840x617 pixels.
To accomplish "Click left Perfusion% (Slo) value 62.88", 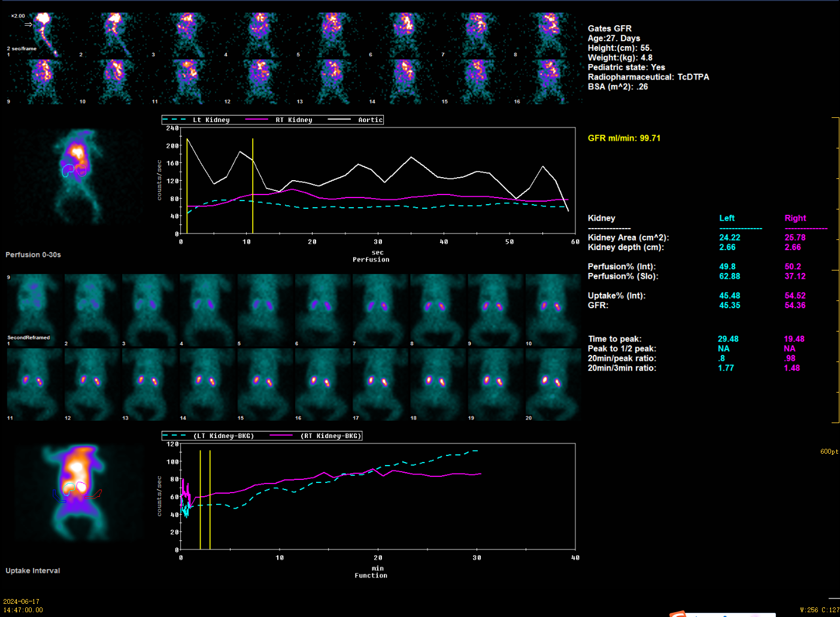I will (729, 276).
